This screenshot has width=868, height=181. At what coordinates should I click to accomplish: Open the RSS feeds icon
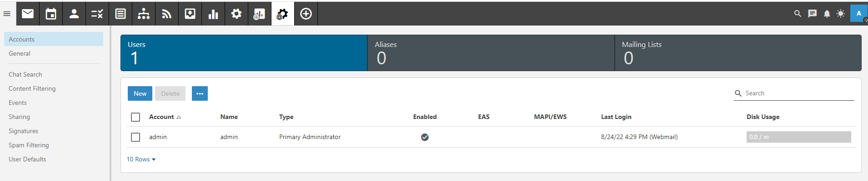[167, 14]
